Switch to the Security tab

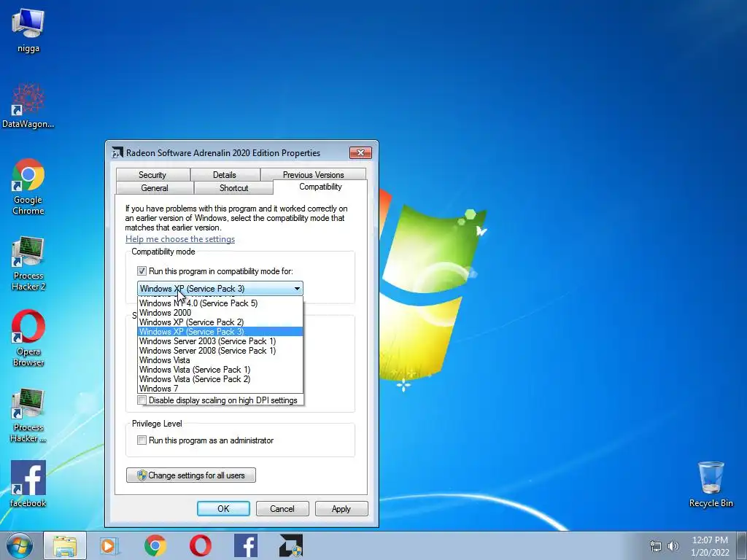[152, 175]
